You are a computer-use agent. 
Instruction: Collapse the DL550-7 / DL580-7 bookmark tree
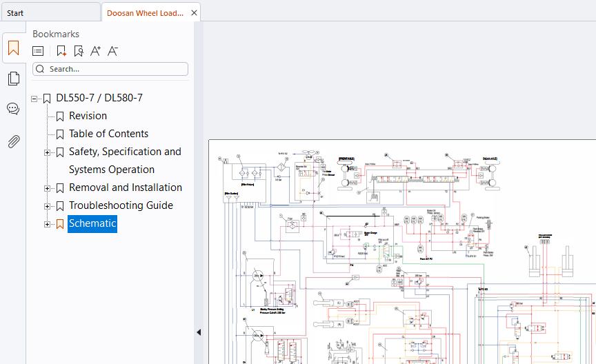[x=34, y=99]
